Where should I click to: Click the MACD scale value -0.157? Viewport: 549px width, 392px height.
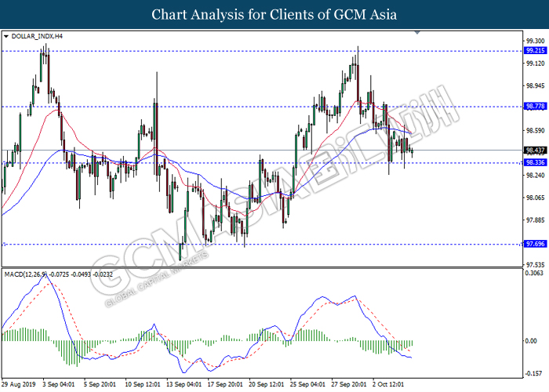point(534,374)
